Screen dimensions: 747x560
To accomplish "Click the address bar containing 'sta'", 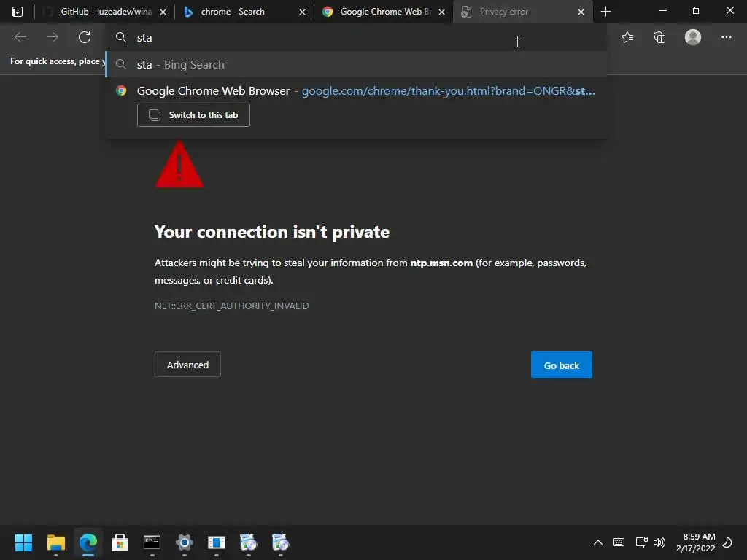I will click(356, 38).
